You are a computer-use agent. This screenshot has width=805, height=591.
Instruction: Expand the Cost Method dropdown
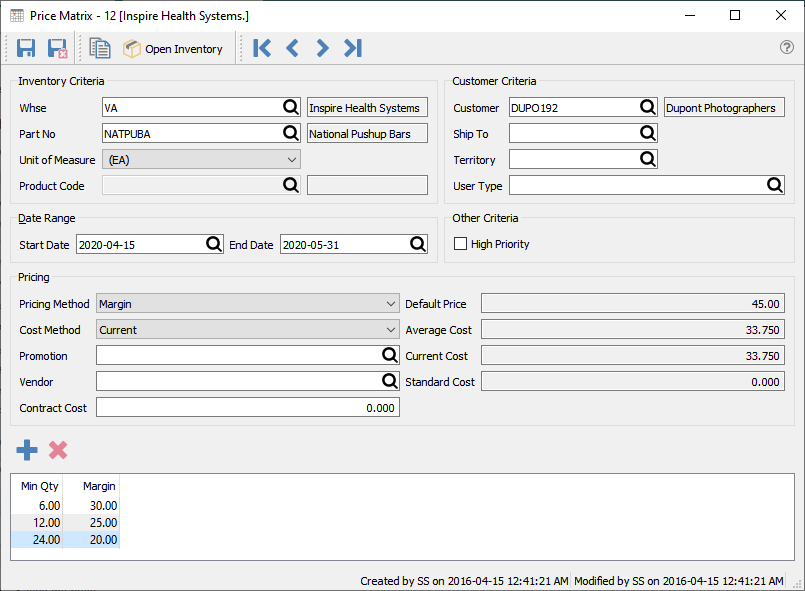(390, 330)
